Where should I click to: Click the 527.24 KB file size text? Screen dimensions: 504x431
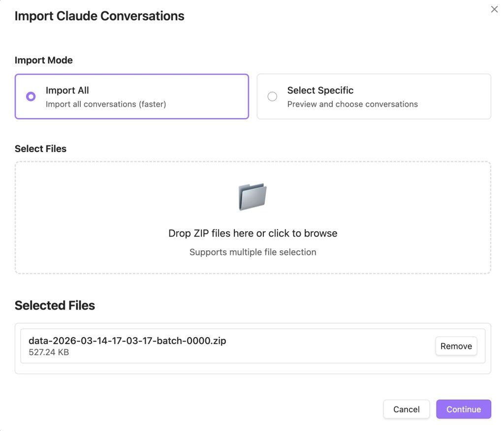(49, 352)
